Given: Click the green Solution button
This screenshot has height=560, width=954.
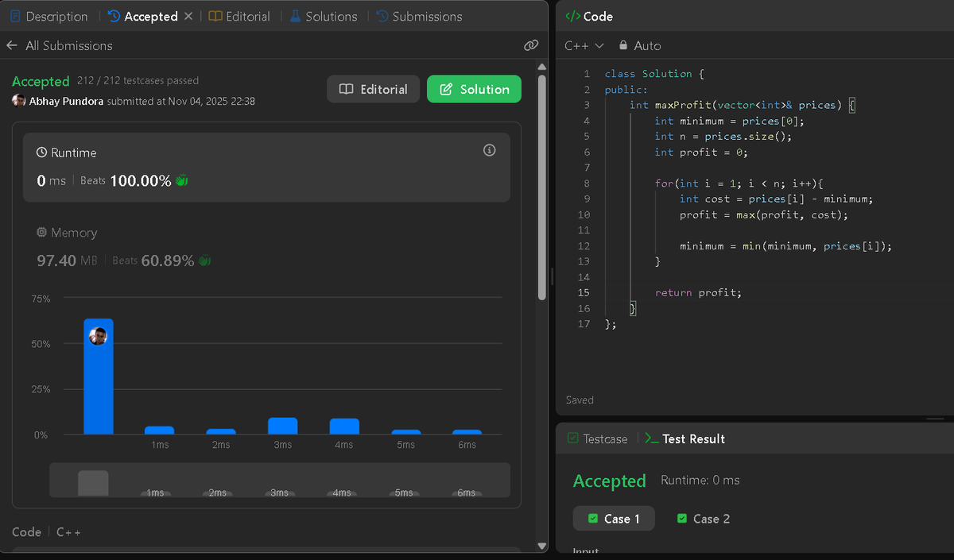Looking at the screenshot, I should (474, 89).
